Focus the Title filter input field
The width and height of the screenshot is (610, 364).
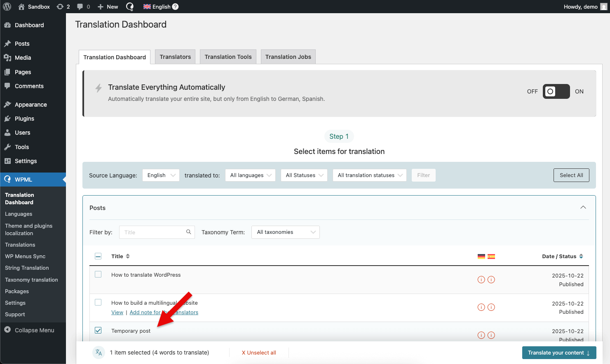152,232
